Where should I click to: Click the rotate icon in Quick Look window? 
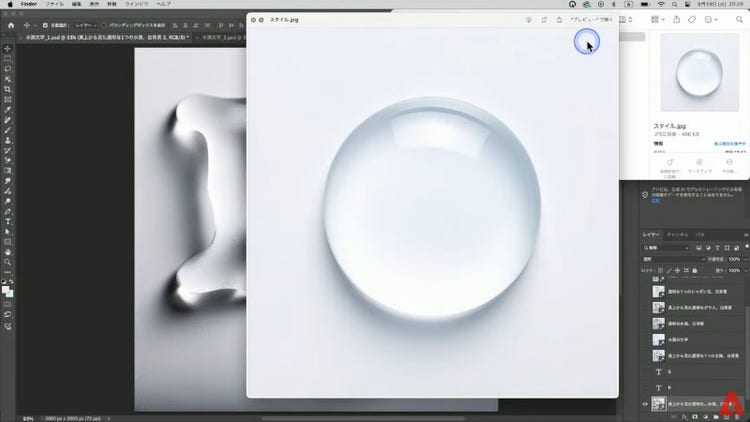coord(543,19)
